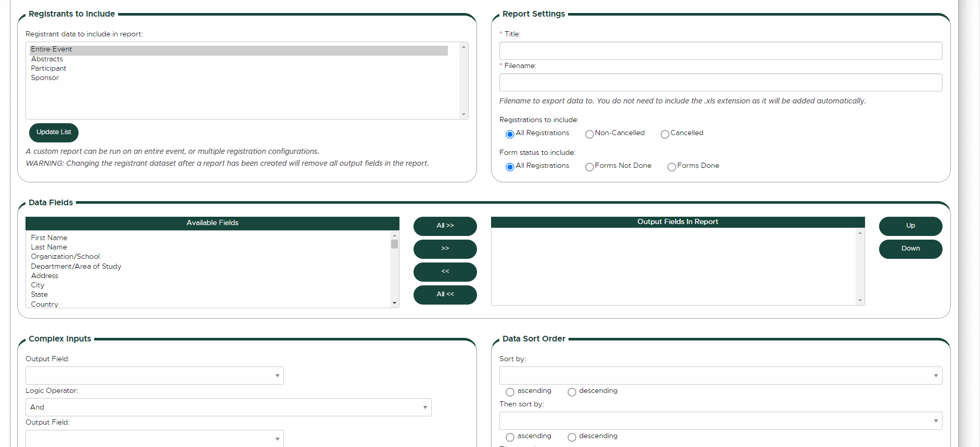The height and width of the screenshot is (447, 980).
Task: Select Forms Not Done radio option
Action: [589, 167]
